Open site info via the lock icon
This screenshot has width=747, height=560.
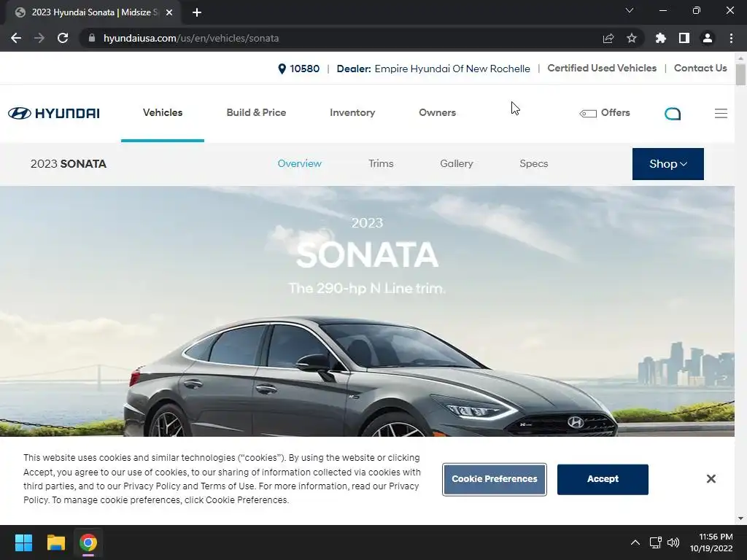(92, 38)
